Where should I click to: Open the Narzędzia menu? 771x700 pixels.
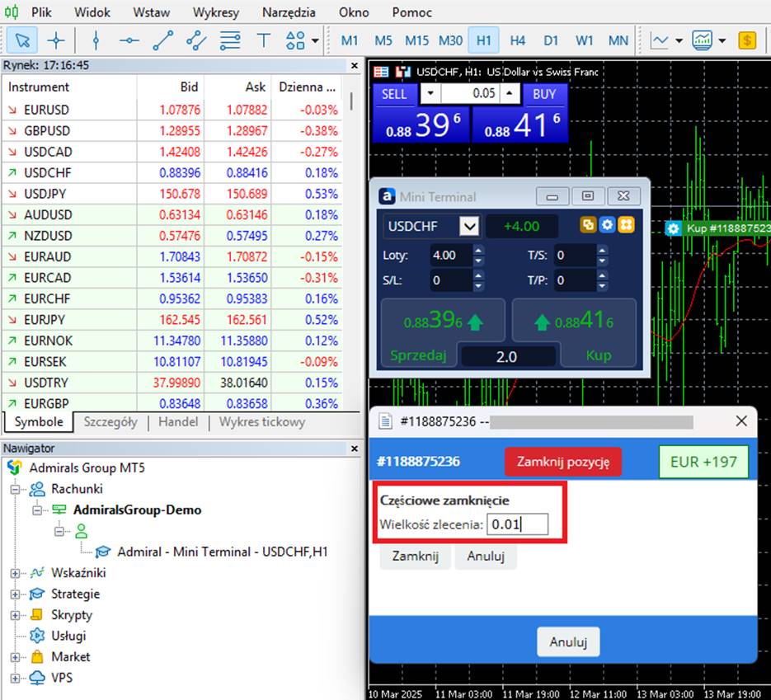tap(289, 12)
